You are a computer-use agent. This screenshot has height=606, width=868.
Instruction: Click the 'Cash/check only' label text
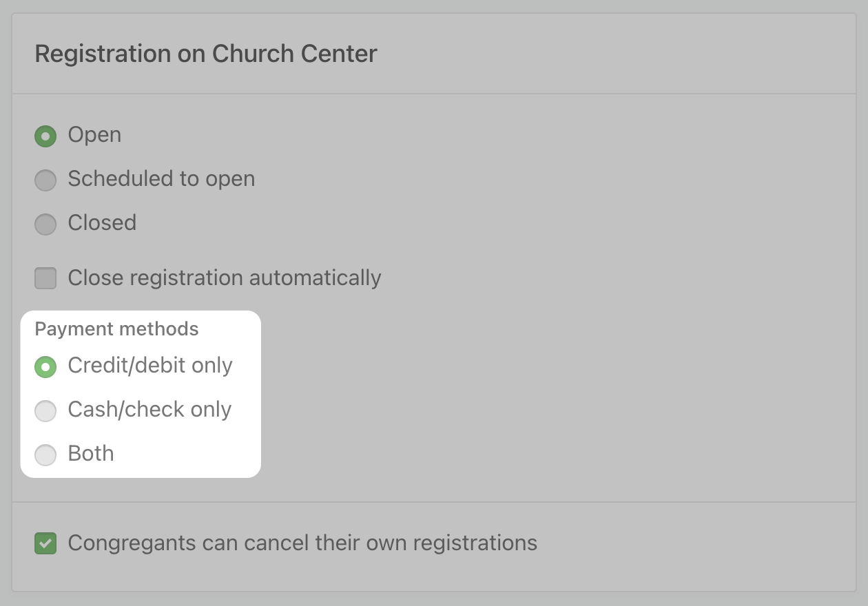(x=149, y=410)
